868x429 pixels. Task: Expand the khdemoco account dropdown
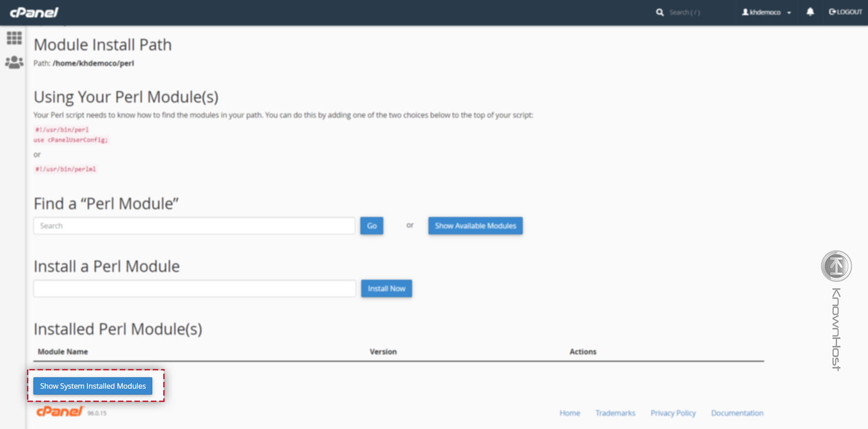point(789,12)
